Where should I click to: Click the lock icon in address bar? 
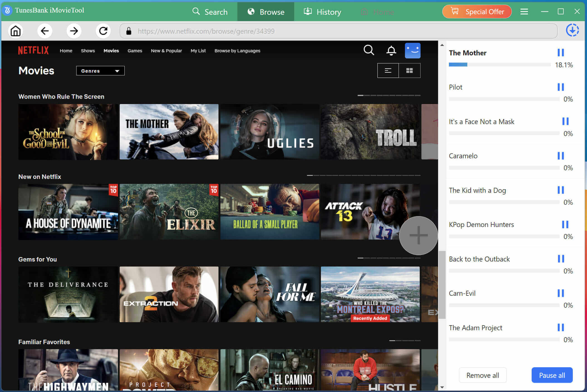(x=129, y=31)
